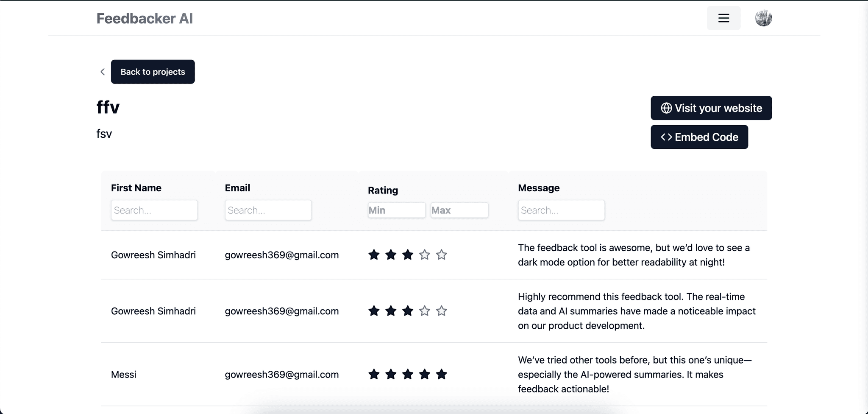Screen dimensions: 868x414
Task: Click first star in Messi's row
Action: click(374, 374)
